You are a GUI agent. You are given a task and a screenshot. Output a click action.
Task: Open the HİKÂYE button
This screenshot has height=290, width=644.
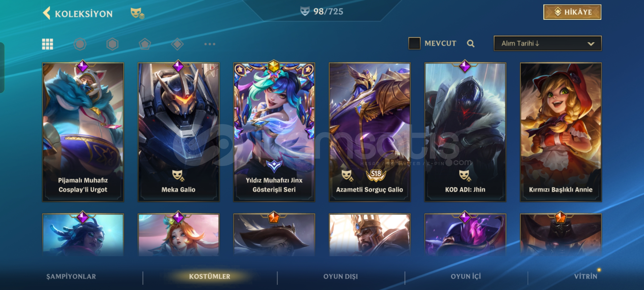coord(572,12)
